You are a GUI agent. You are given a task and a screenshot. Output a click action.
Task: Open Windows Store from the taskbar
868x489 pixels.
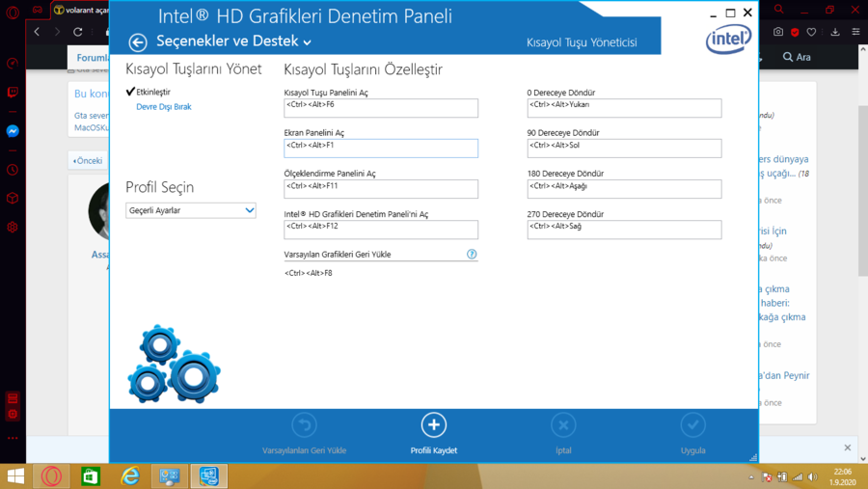tap(91, 476)
